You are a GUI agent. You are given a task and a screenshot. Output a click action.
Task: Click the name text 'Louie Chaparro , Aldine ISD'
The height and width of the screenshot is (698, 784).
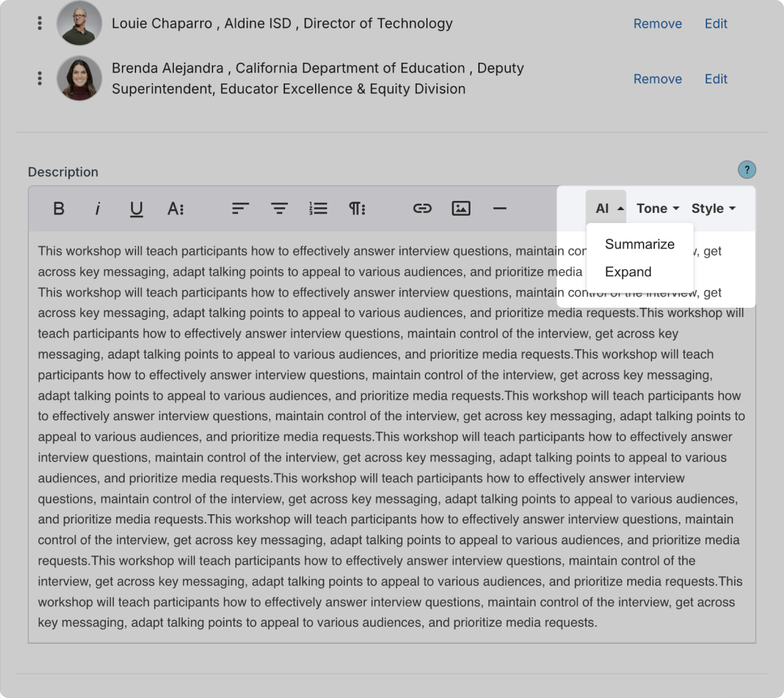(201, 24)
